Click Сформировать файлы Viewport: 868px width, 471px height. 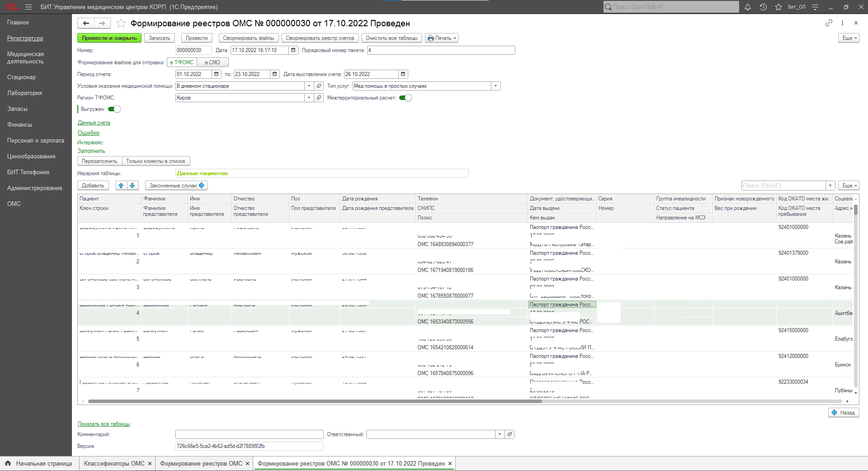tap(248, 38)
